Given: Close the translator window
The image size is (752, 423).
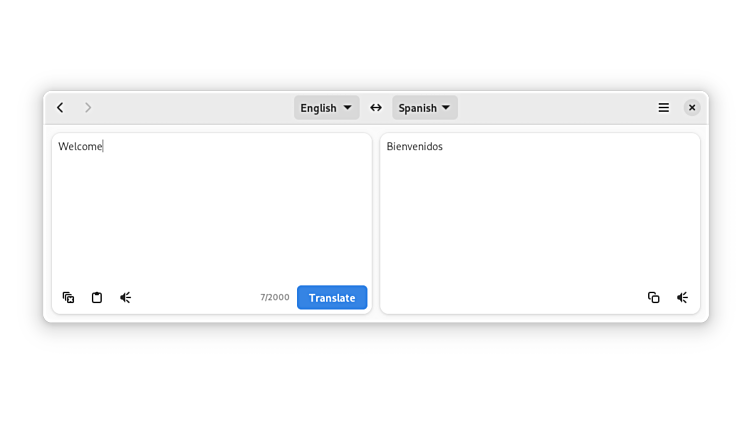Looking at the screenshot, I should coord(692,108).
